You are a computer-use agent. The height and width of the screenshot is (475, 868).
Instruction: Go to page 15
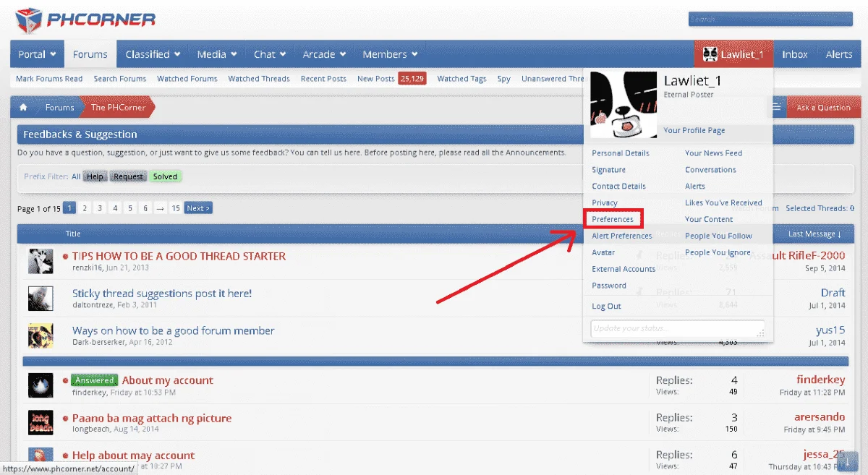coord(176,208)
